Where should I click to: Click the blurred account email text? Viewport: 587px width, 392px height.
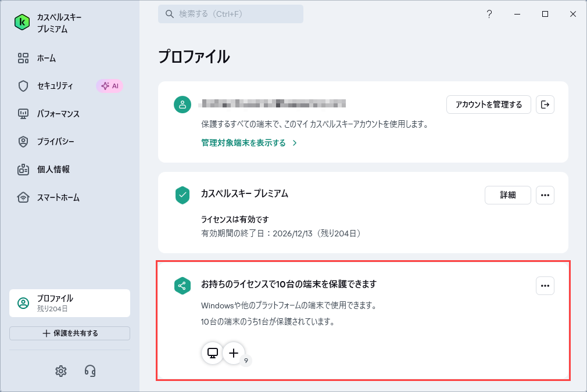[272, 103]
